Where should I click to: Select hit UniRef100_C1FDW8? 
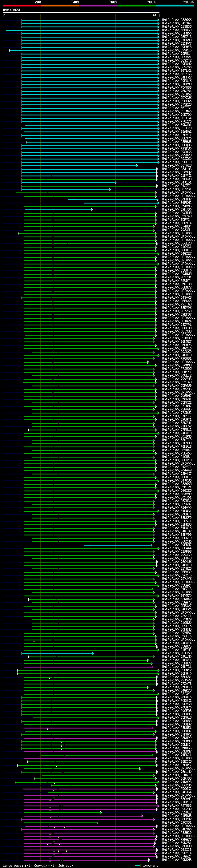(x=177, y=816)
